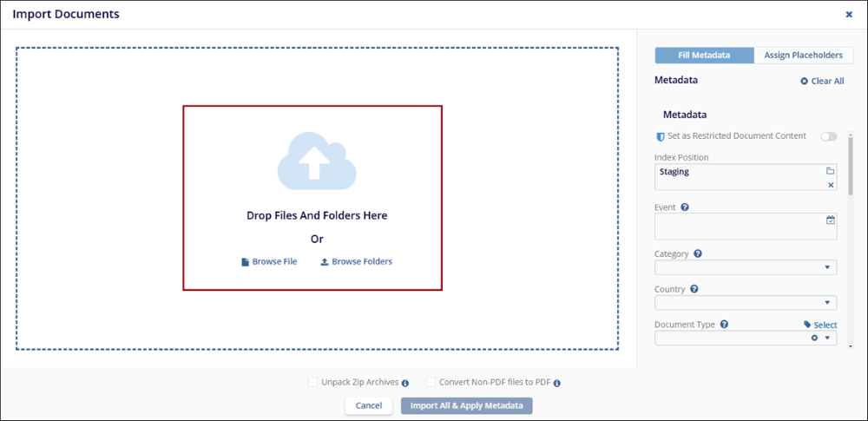Switch to Assign Placeholders tab
The height and width of the screenshot is (421, 868).
(803, 56)
